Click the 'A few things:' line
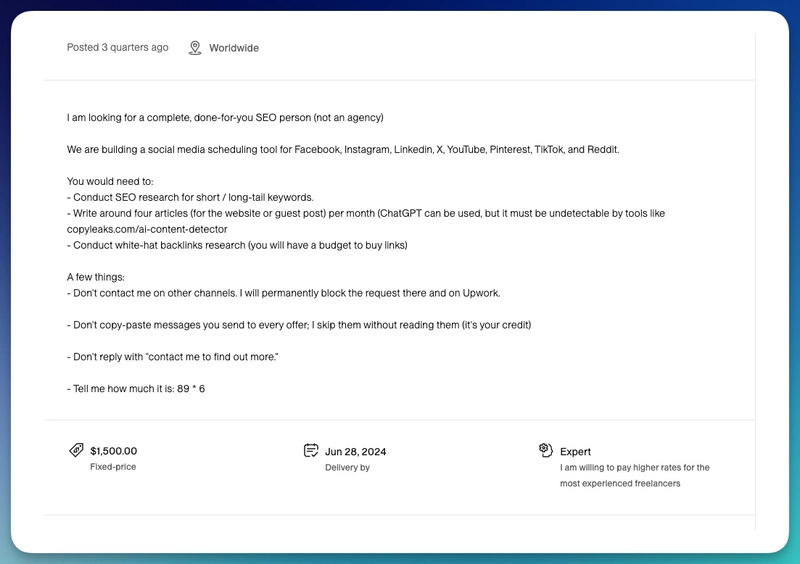 point(96,277)
